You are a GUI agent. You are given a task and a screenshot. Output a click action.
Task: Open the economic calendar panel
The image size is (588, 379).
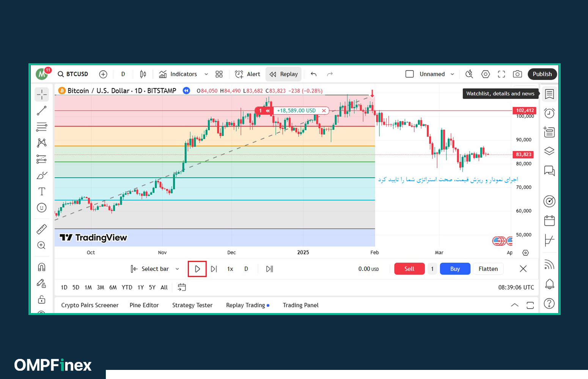pyautogui.click(x=549, y=221)
